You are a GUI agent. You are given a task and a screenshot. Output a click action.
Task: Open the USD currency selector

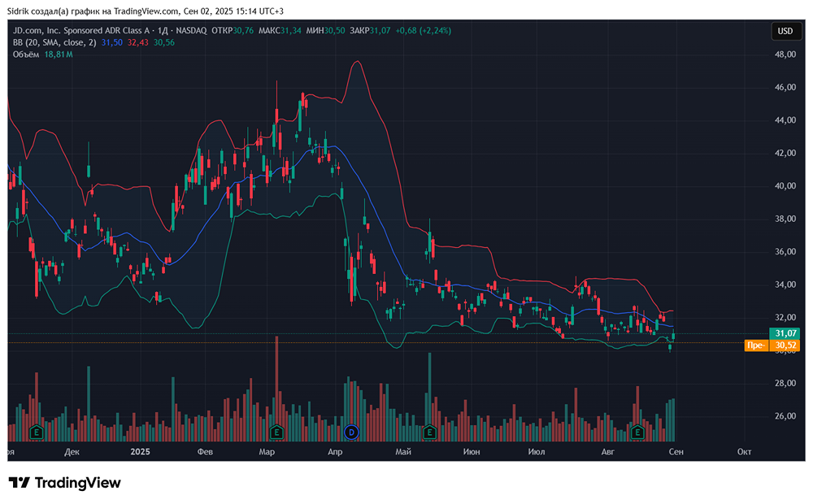[x=785, y=31]
